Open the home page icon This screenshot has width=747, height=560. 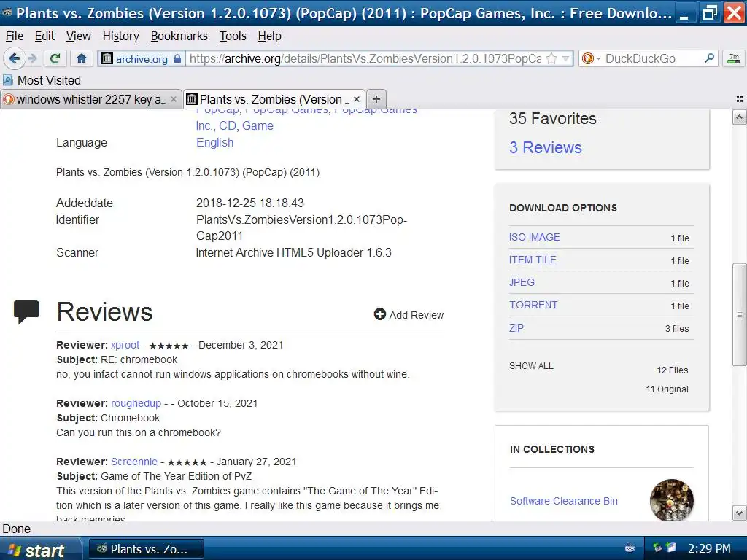click(x=82, y=58)
